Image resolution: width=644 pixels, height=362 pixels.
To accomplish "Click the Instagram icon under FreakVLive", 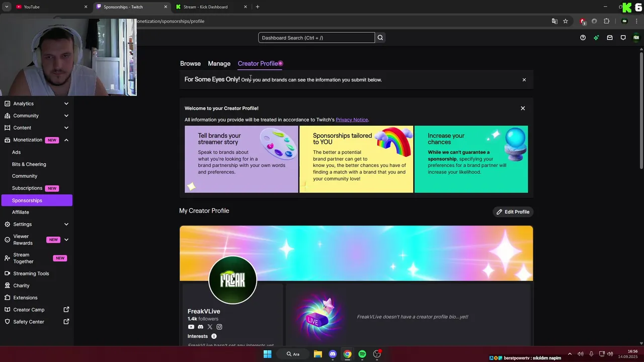I will pyautogui.click(x=219, y=327).
